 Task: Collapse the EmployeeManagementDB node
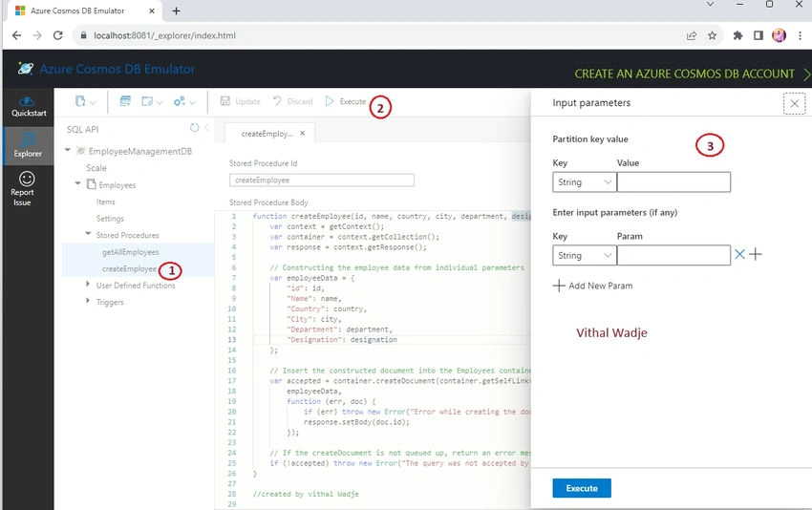(x=67, y=150)
